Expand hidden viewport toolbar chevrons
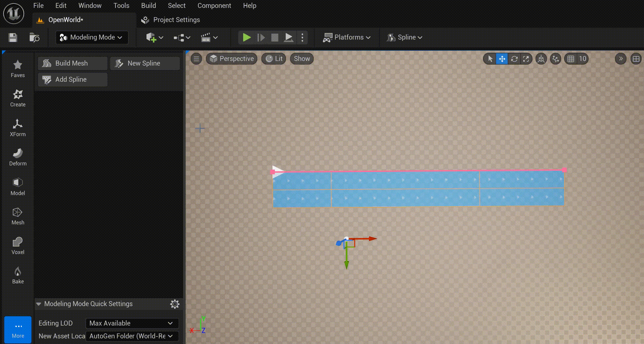 (x=621, y=59)
